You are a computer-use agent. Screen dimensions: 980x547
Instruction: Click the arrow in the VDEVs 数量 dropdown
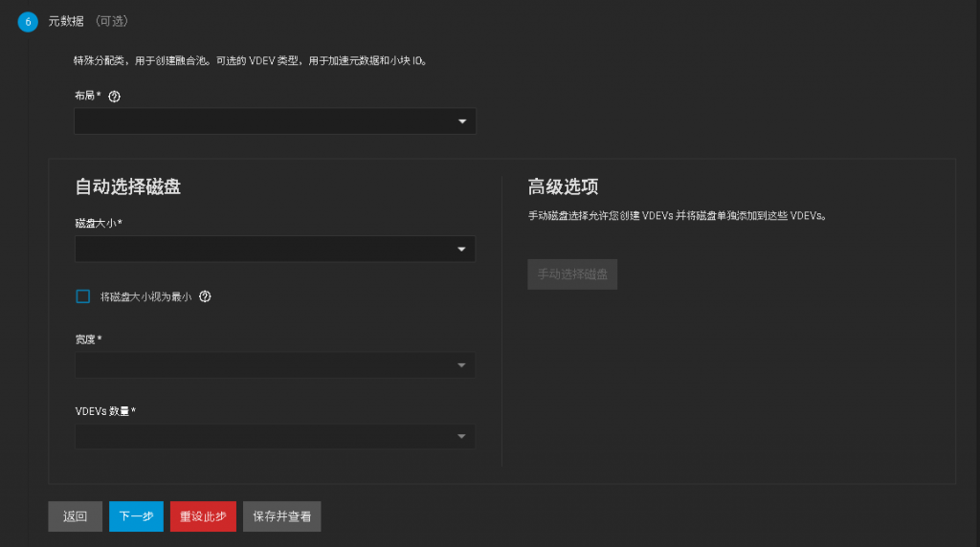[x=462, y=436]
